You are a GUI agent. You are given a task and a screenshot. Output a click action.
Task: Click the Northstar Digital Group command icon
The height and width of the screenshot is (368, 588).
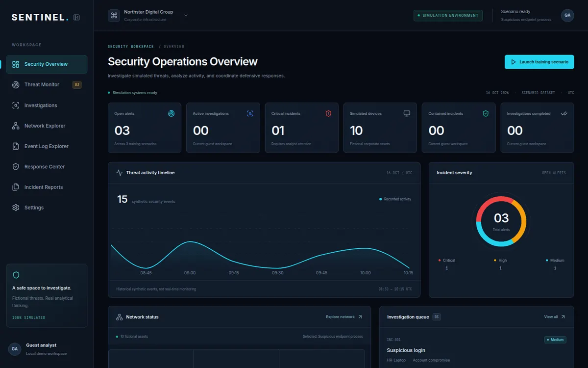click(x=114, y=15)
